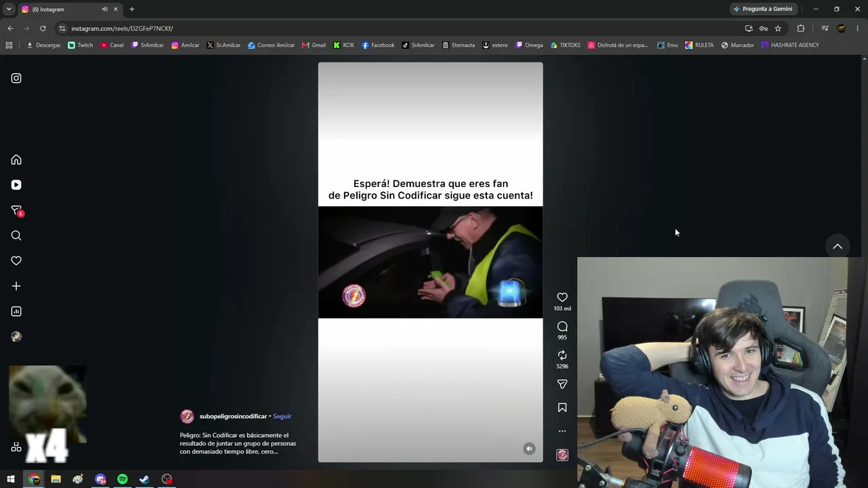Image resolution: width=868 pixels, height=488 pixels.
Task: Go to Instagram Home feed
Action: point(16,160)
